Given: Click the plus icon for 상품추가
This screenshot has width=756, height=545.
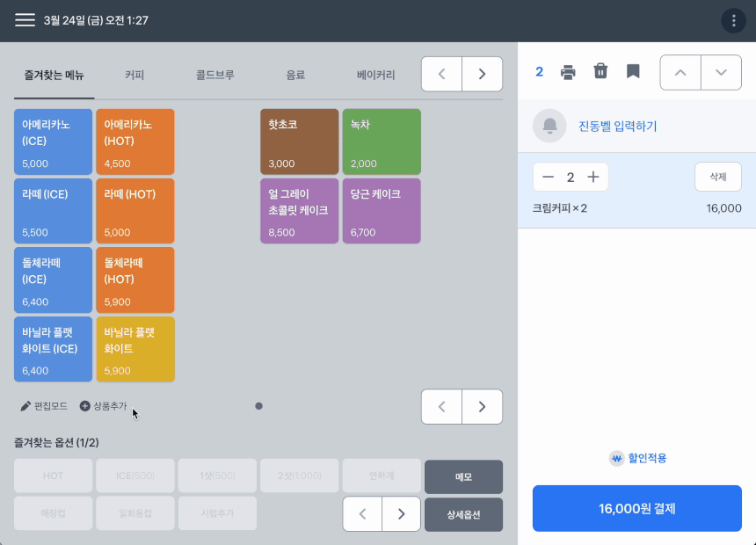Looking at the screenshot, I should pos(84,406).
